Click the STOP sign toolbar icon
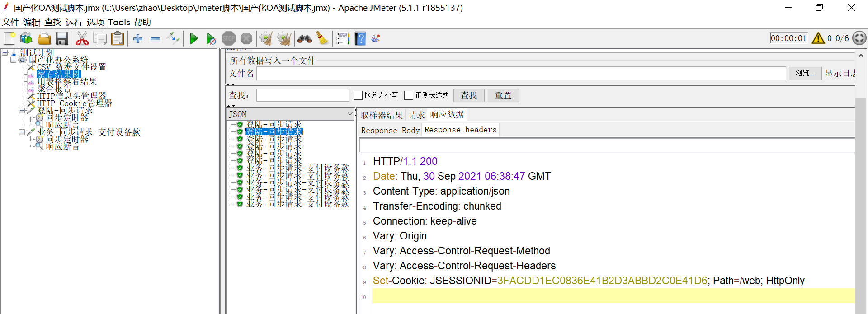Screen dimensions: 868x314 tap(229, 38)
